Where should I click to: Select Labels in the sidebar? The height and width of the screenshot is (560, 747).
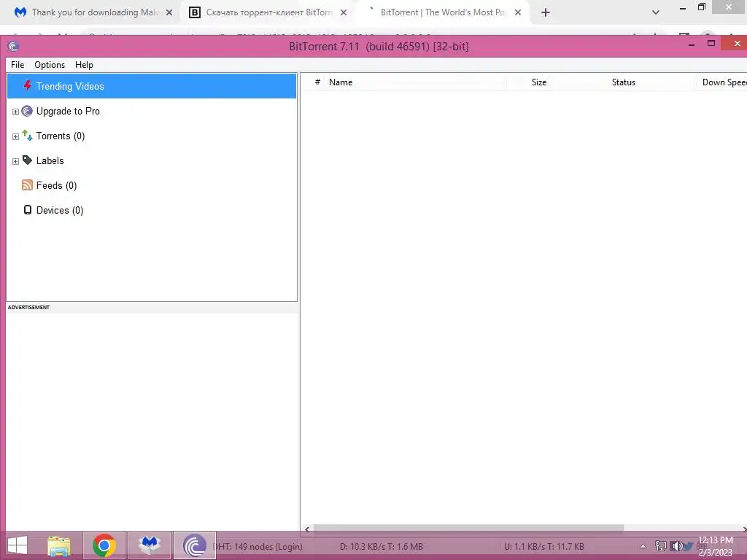click(50, 161)
